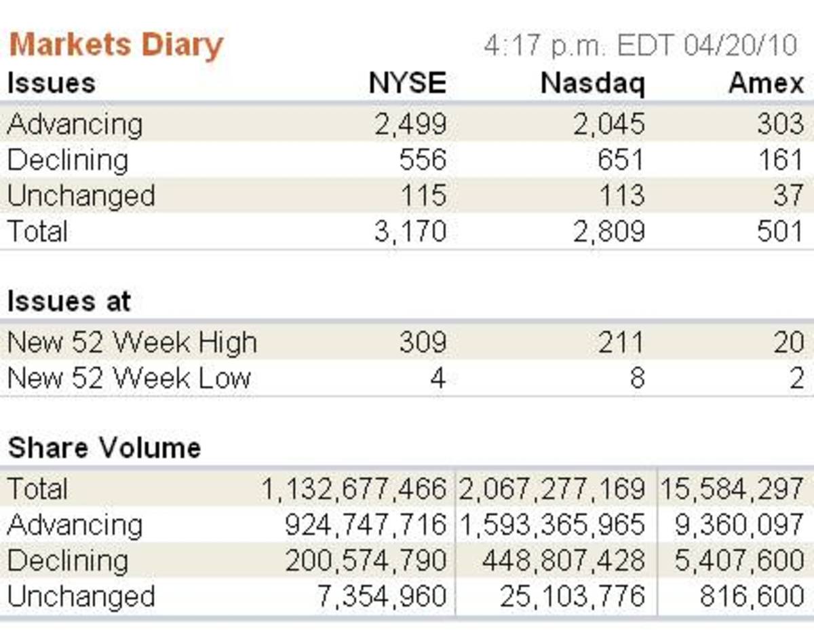The height and width of the screenshot is (644, 814).
Task: Click the New 52 Week Low label
Action: tap(129, 378)
